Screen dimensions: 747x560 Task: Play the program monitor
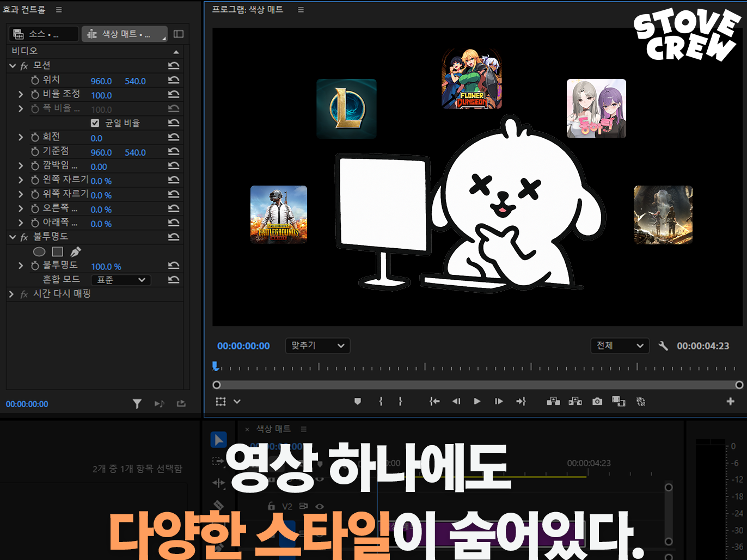[x=477, y=402]
